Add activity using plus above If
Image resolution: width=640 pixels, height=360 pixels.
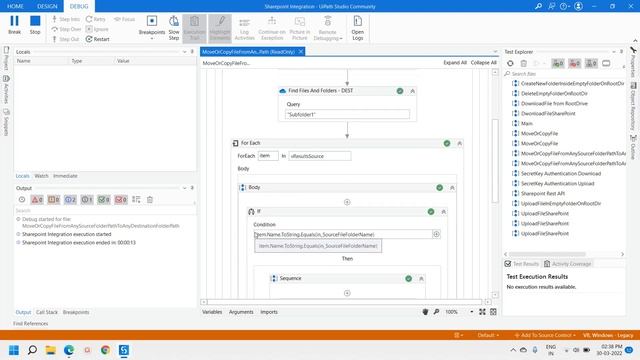[347, 202]
